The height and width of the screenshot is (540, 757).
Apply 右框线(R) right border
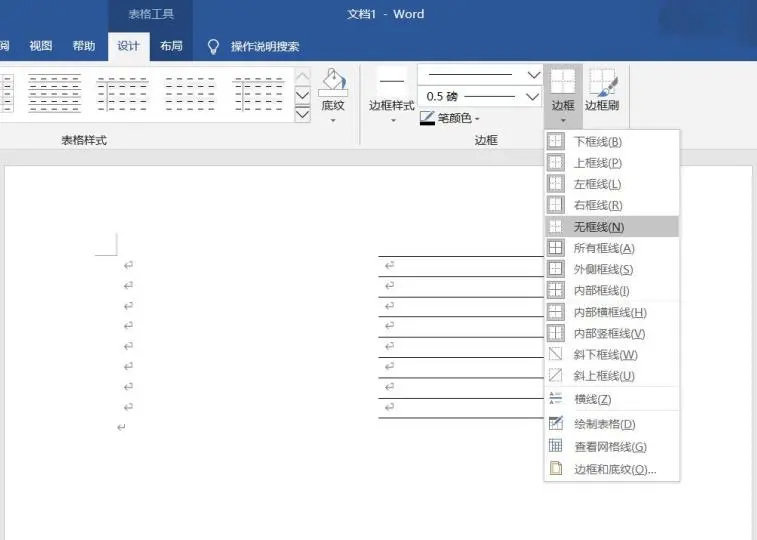click(x=612, y=205)
